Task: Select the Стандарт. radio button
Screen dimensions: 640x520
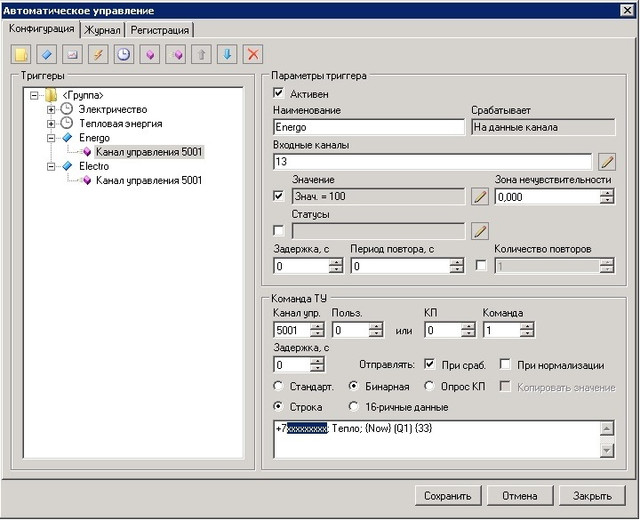Action: coord(278,386)
